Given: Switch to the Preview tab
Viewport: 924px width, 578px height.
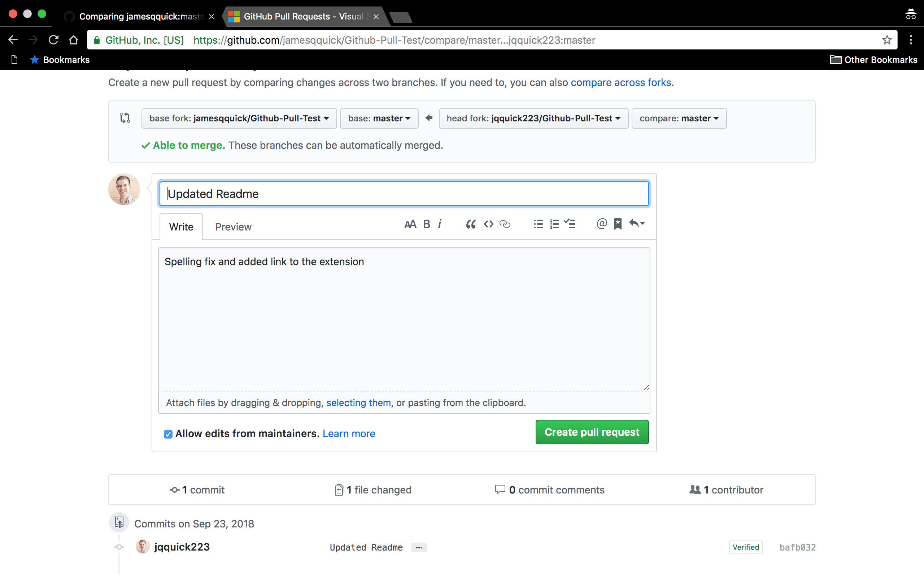Looking at the screenshot, I should (233, 227).
